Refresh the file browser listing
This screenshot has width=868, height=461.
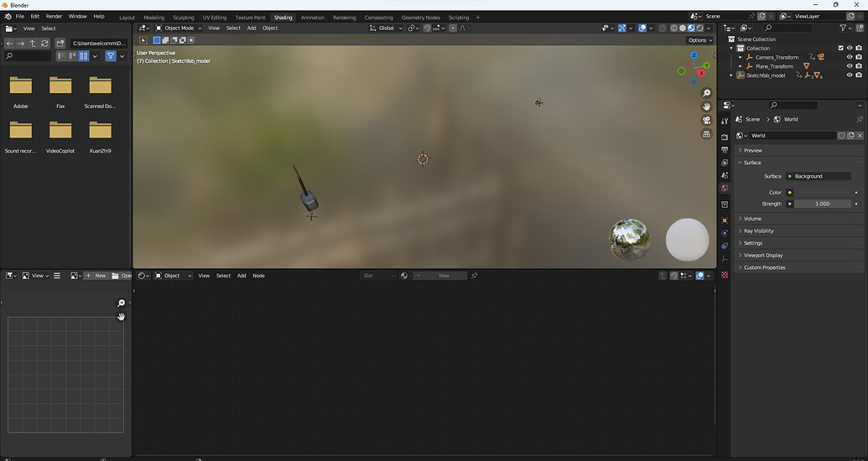pos(44,44)
